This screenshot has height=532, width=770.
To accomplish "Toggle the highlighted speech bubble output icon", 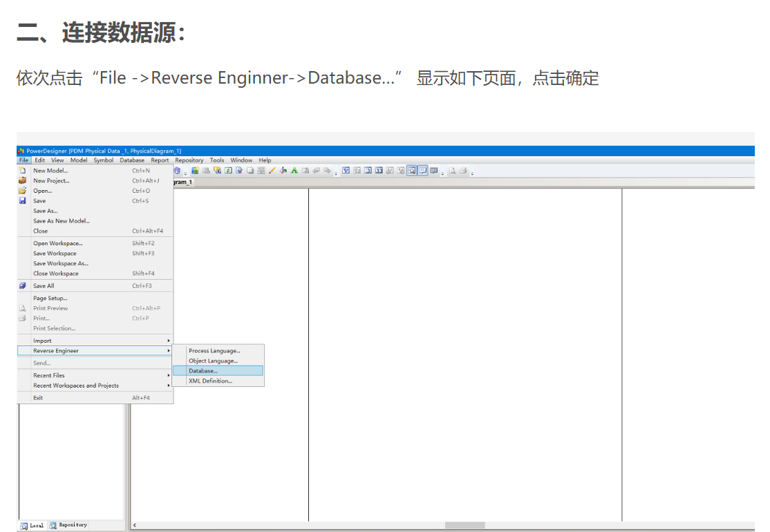I will click(x=423, y=170).
